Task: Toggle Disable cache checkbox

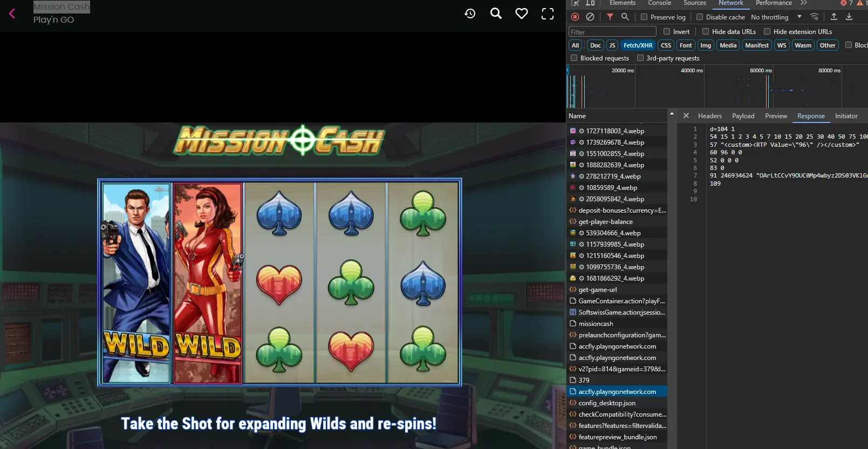Action: click(x=700, y=17)
